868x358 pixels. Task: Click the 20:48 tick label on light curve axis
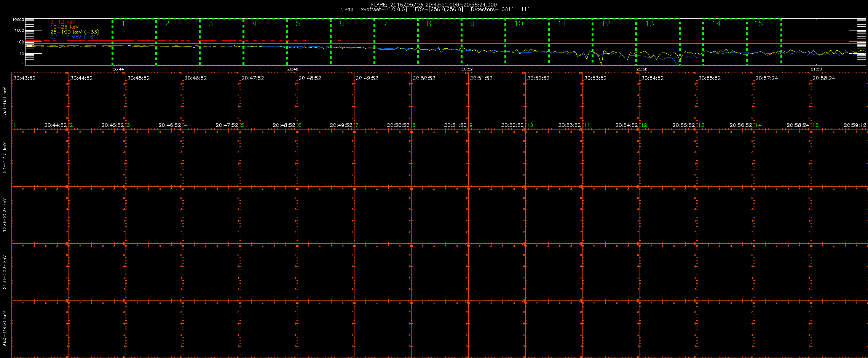coord(292,69)
